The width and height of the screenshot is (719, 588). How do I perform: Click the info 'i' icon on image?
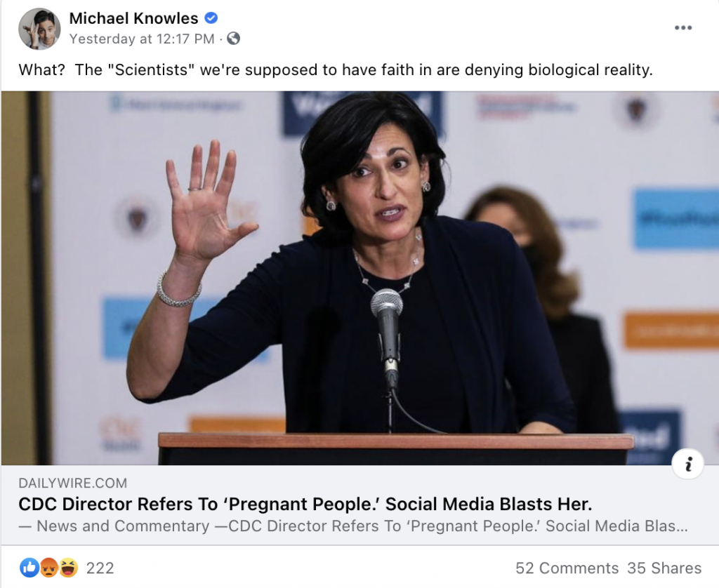click(687, 465)
